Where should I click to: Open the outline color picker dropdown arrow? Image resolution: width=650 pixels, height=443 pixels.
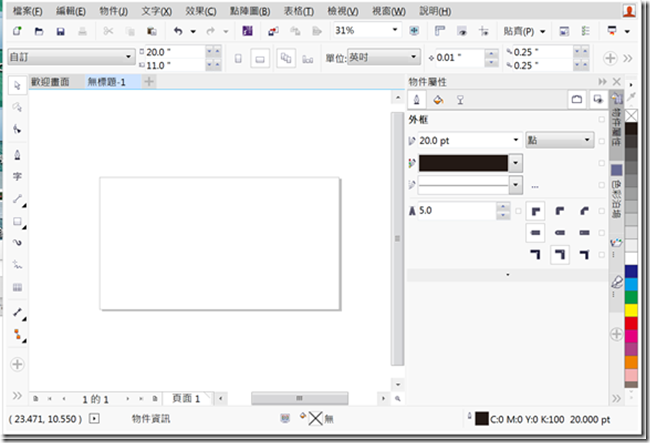pyautogui.click(x=515, y=163)
